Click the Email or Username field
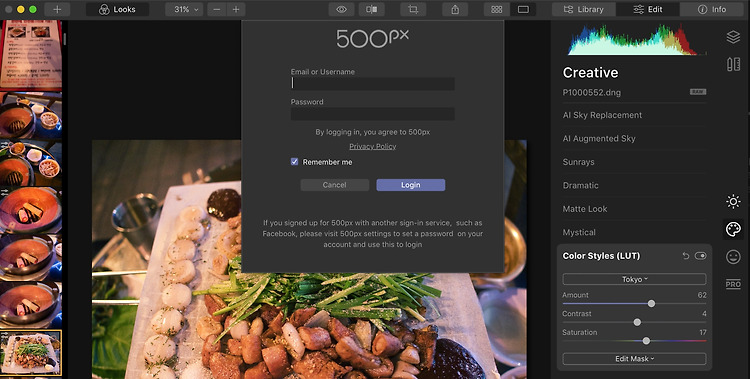The width and height of the screenshot is (750, 379). [x=373, y=84]
